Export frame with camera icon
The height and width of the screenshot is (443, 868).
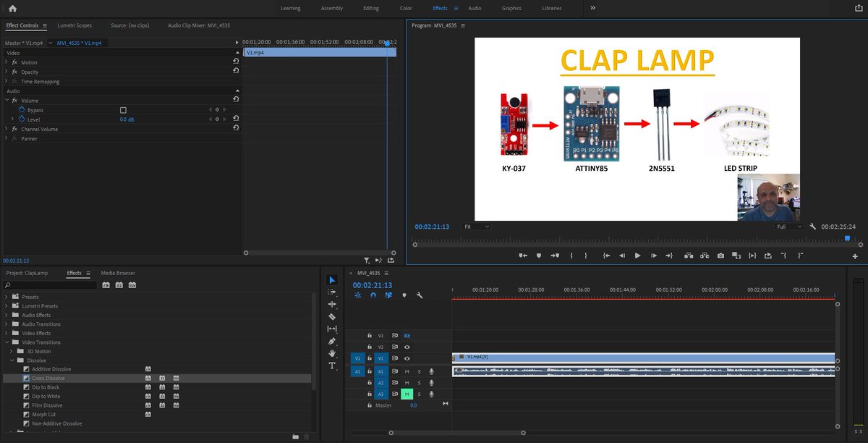[720, 256]
